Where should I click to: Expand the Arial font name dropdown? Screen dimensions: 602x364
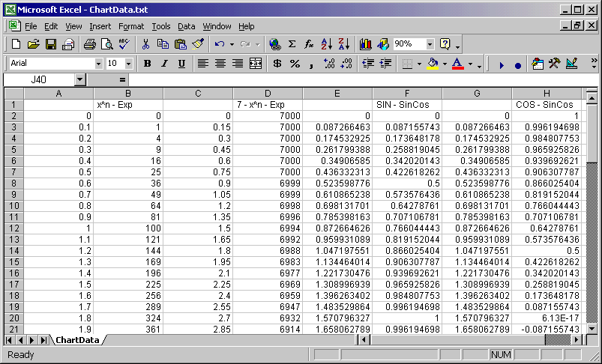click(x=98, y=64)
